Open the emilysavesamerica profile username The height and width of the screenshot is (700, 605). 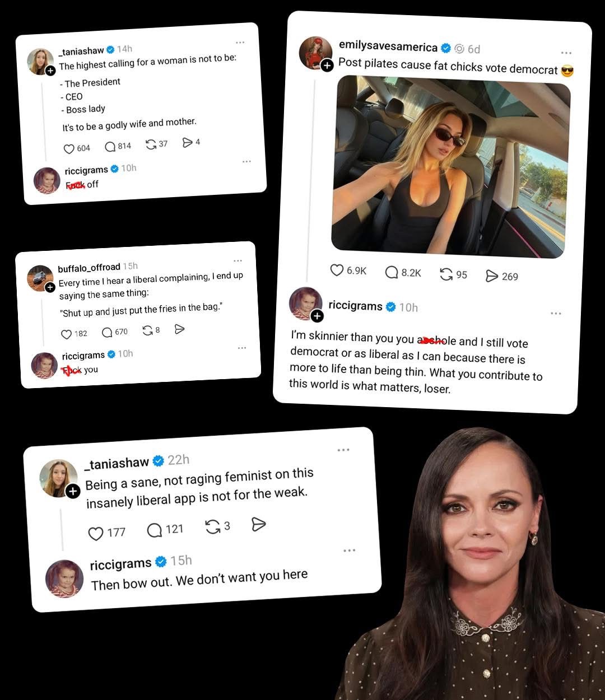coord(388,46)
